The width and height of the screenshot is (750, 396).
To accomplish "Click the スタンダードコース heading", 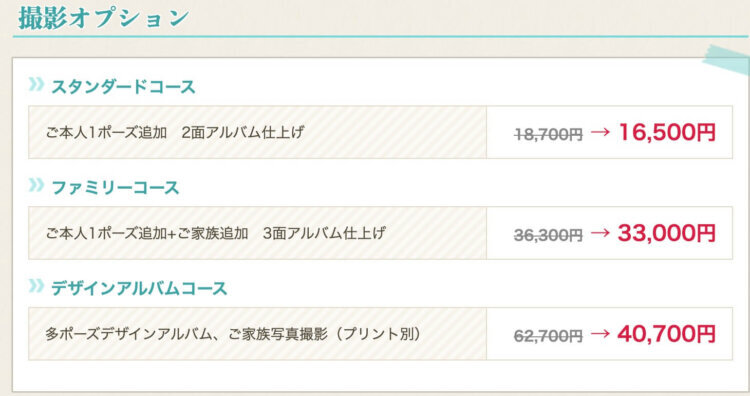I will click(123, 87).
